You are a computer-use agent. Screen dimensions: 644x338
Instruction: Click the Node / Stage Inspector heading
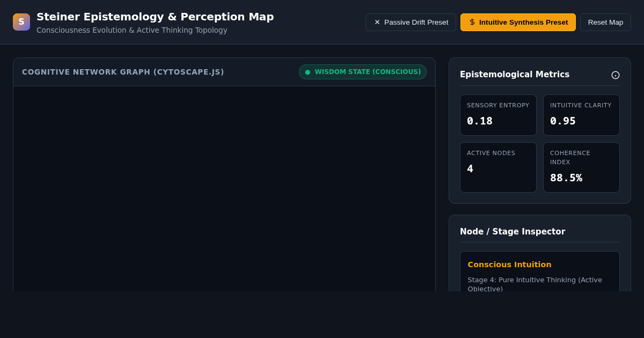[513, 232]
